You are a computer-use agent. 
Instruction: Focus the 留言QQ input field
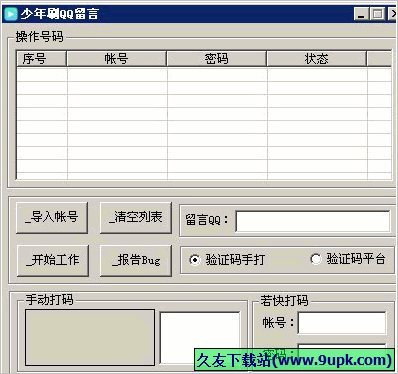[313, 221]
